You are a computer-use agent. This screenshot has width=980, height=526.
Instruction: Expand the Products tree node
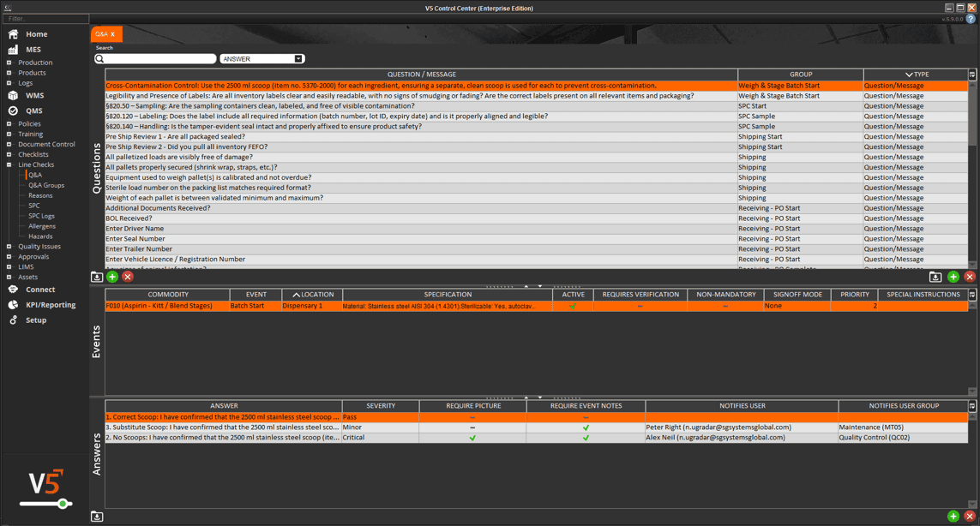(9, 73)
